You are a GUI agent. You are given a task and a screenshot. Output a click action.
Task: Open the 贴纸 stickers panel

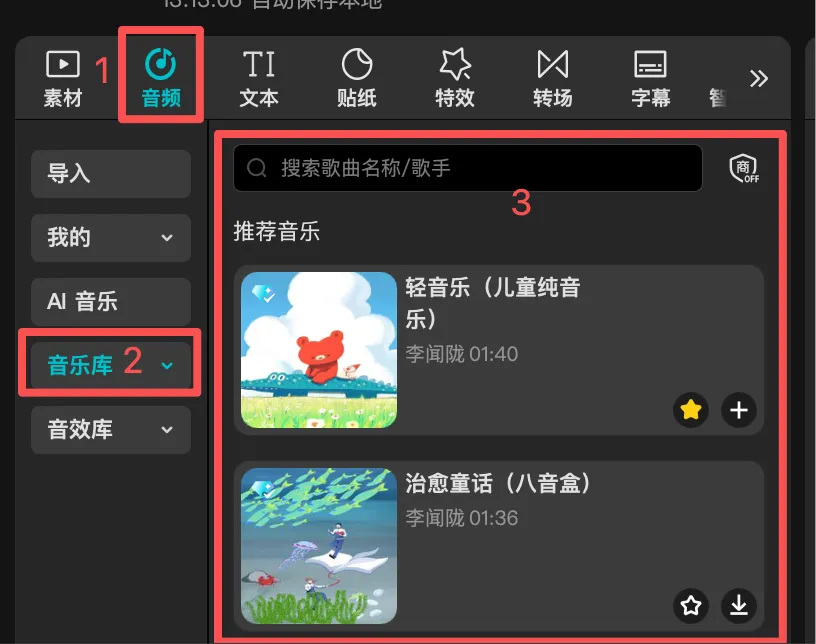coord(356,79)
